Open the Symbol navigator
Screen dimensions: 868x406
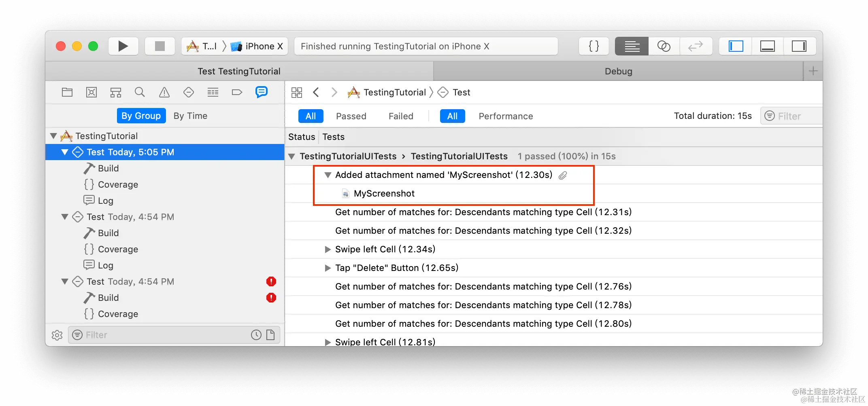pos(116,92)
